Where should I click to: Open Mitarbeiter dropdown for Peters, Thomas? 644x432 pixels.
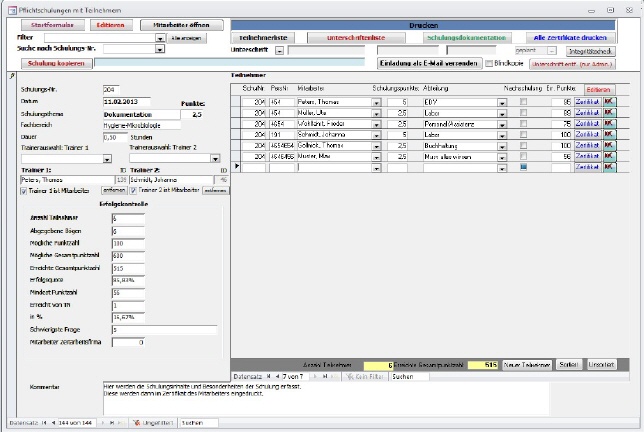[376, 102]
